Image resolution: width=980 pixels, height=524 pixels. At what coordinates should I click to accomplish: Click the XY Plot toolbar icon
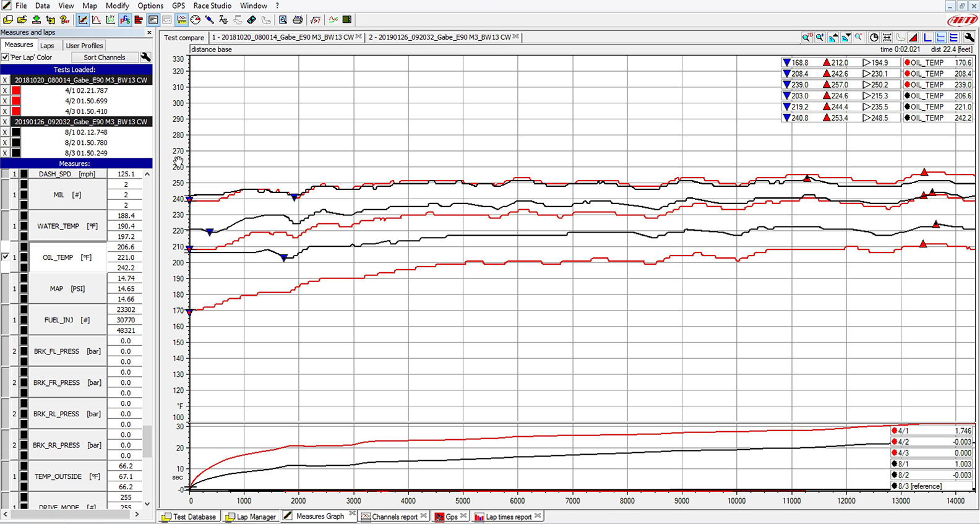(x=110, y=20)
